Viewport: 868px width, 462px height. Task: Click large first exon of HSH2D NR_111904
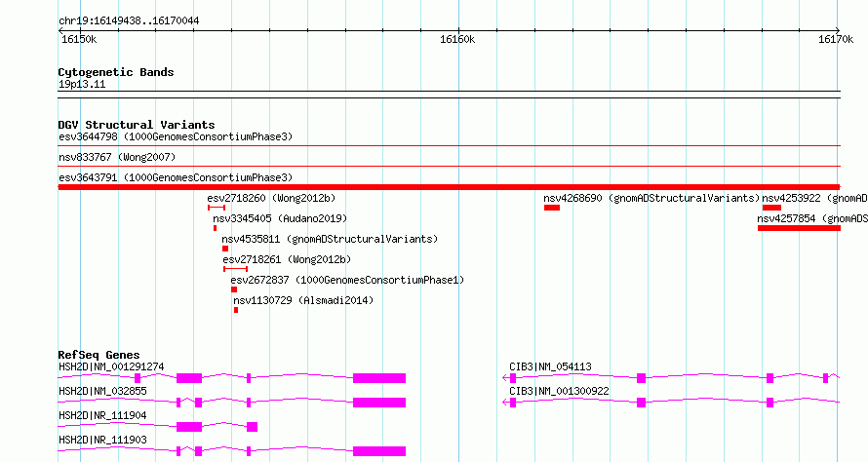coord(189,427)
